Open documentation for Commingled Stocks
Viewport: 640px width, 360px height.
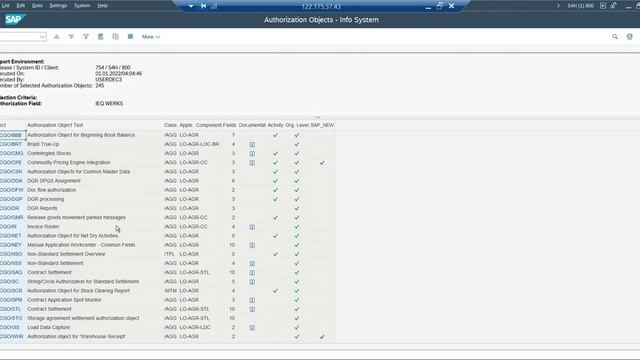(x=252, y=153)
